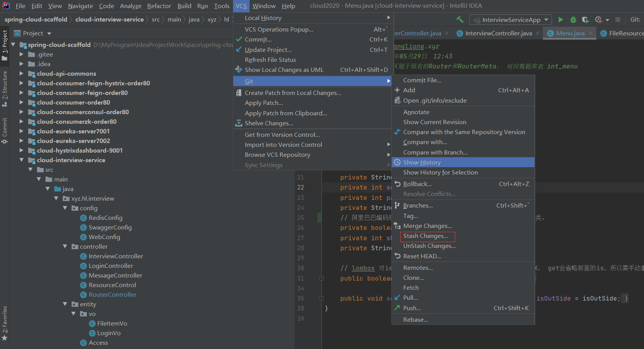
Task: Collapse the cloud-interview-service tree node
Action: 22,160
